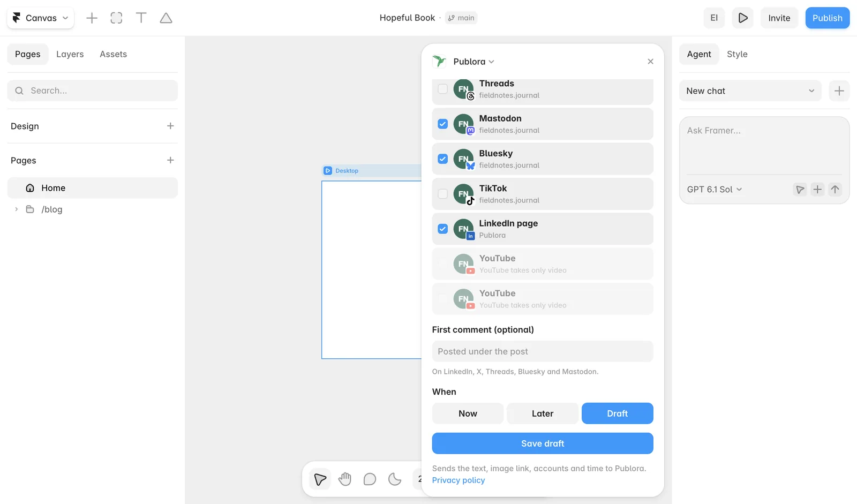
Task: Click the cursor select icon in agent box
Action: (x=800, y=189)
